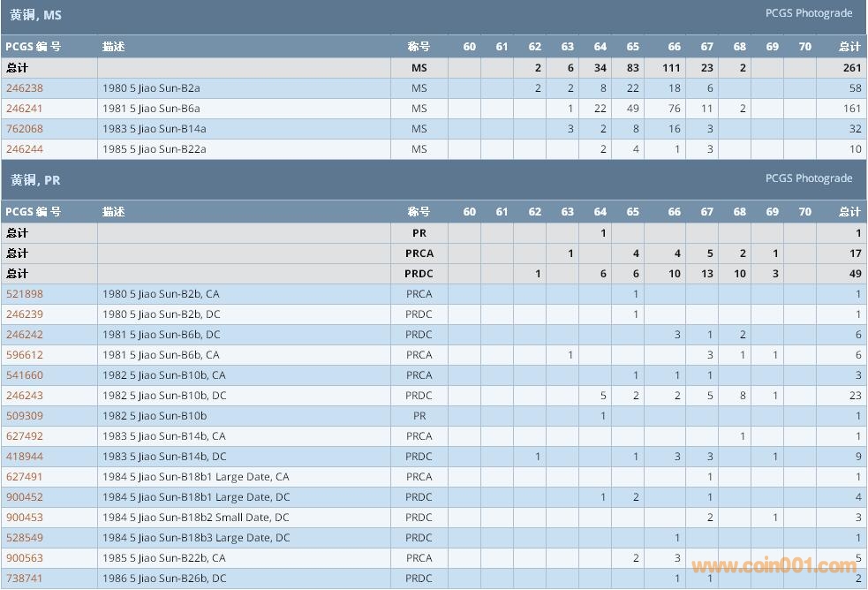Image resolution: width=868 pixels, height=590 pixels.
Task: Open the 246244 coin entry link
Action: (x=25, y=149)
